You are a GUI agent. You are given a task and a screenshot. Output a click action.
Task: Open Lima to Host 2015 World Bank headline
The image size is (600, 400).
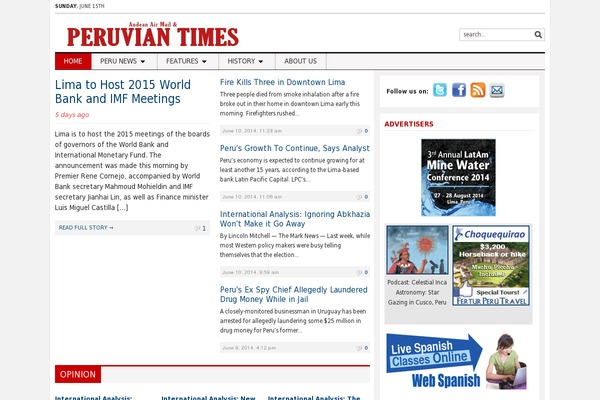[x=123, y=91]
